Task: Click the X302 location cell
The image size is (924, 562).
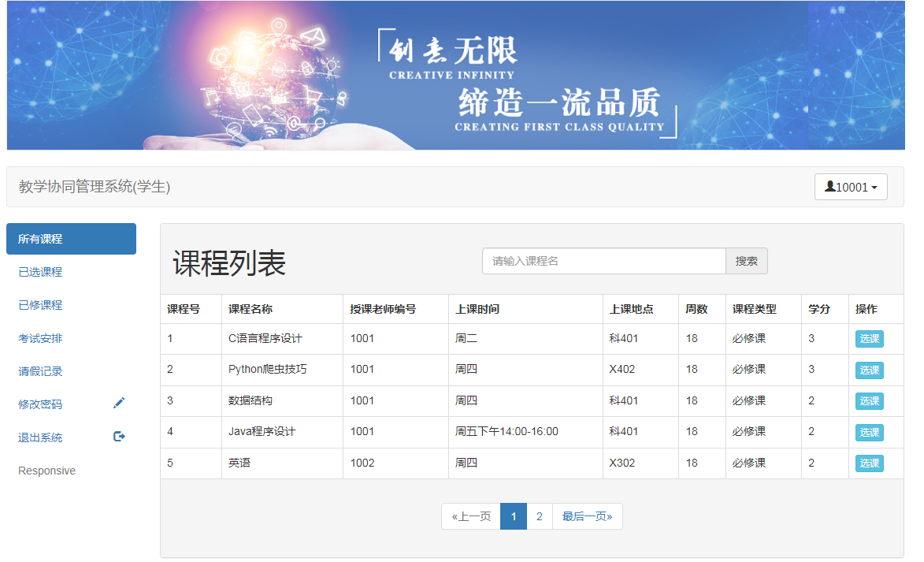Action: coord(622,463)
